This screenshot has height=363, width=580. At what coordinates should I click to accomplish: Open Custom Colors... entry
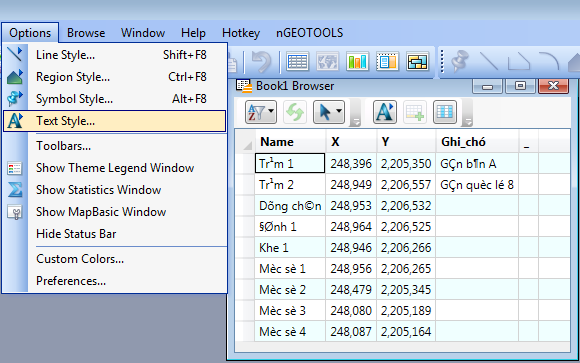(115, 259)
